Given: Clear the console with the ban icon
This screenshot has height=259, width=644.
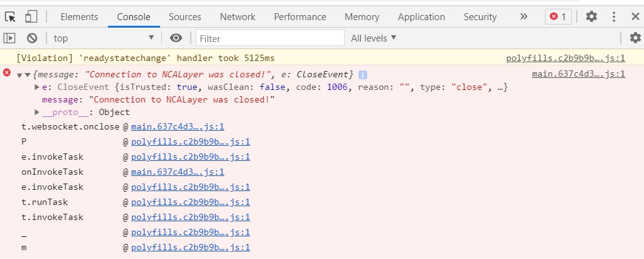Looking at the screenshot, I should (32, 38).
